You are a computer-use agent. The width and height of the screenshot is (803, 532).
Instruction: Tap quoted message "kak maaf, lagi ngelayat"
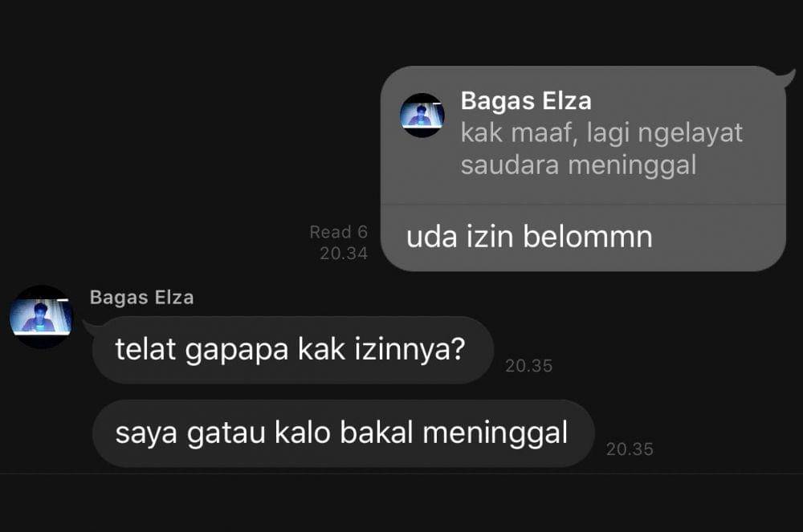601,133
